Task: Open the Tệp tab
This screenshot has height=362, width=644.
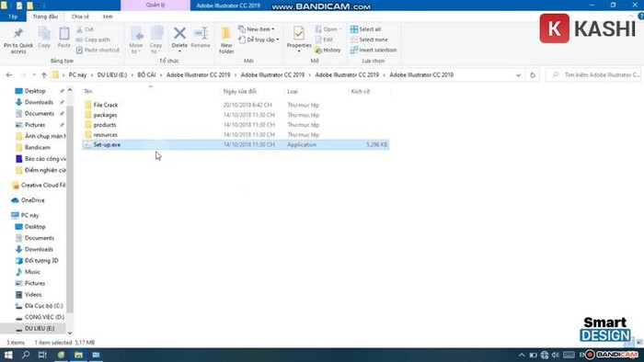Action: point(13,17)
